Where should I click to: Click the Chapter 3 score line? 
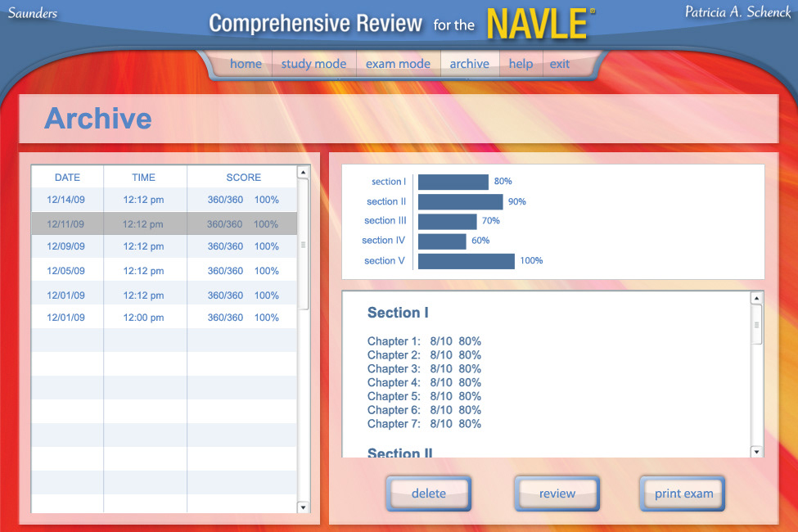point(424,368)
